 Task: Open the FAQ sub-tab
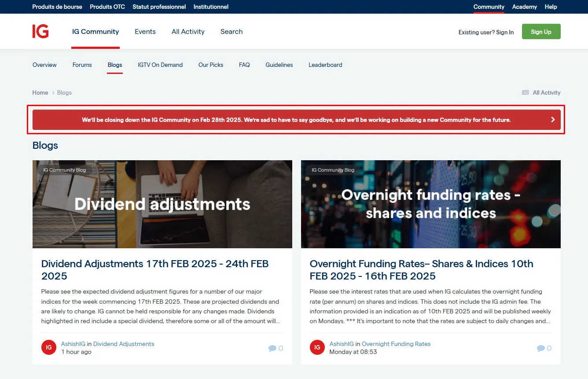pyautogui.click(x=244, y=65)
